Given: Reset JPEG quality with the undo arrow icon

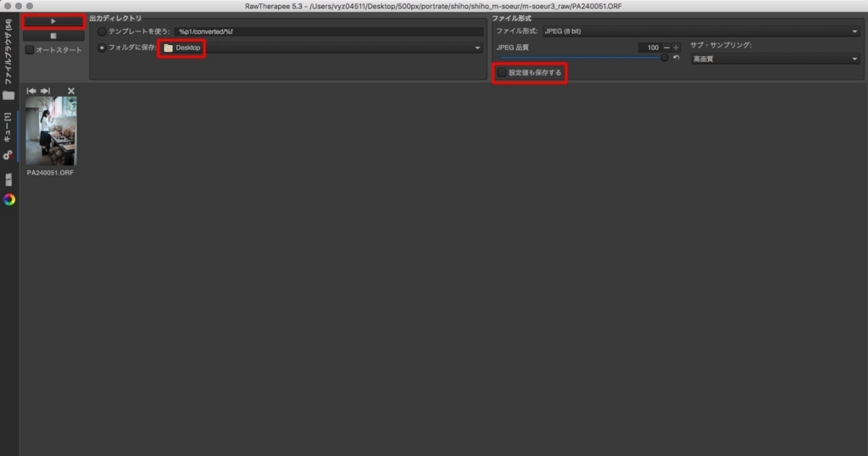Looking at the screenshot, I should 676,58.
